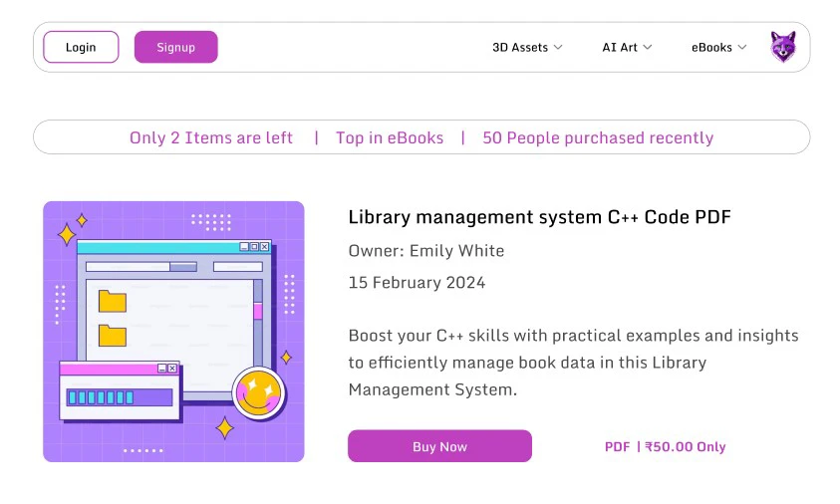Click the lower yellow folder icon
This screenshot has width=840, height=504.
tap(113, 335)
